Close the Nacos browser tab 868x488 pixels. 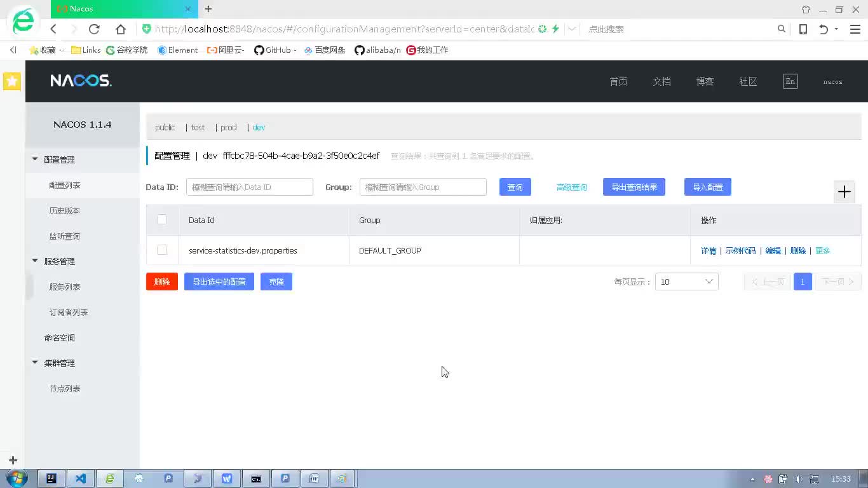(188, 9)
